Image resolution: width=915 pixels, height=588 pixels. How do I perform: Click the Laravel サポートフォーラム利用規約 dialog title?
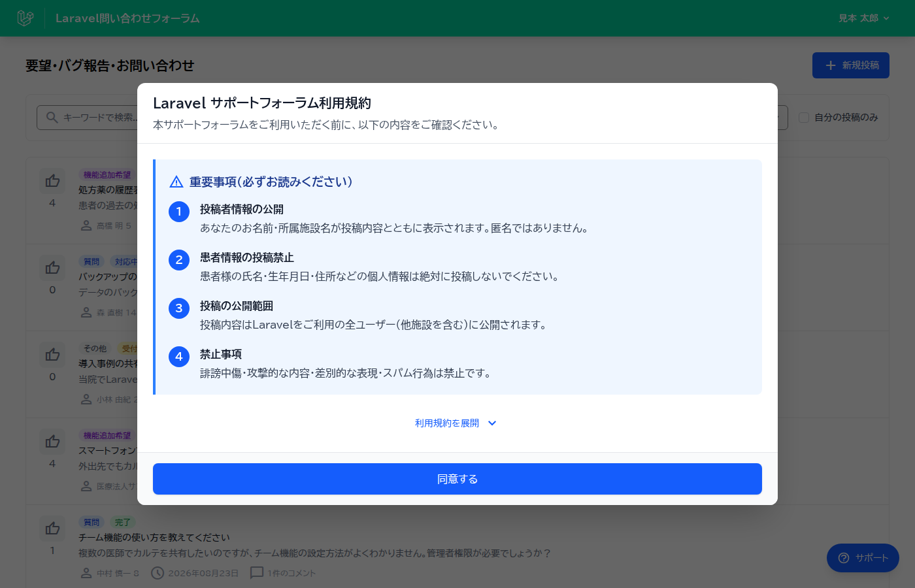click(262, 103)
